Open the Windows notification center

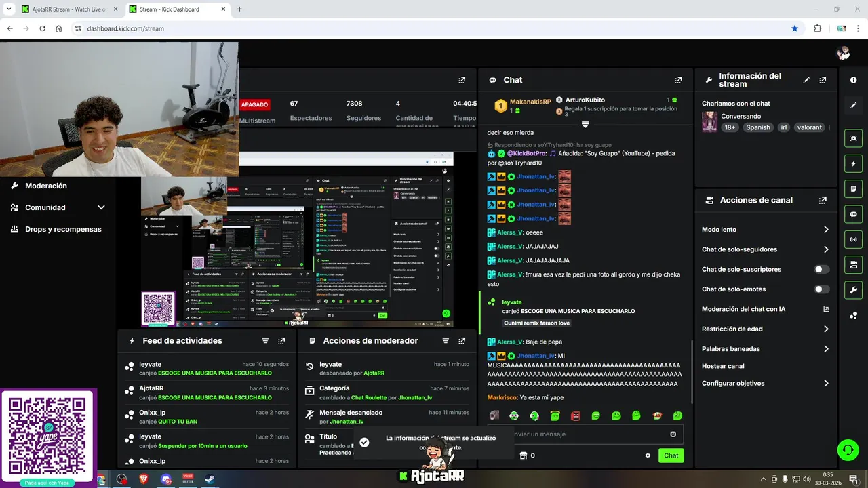pos(852,479)
